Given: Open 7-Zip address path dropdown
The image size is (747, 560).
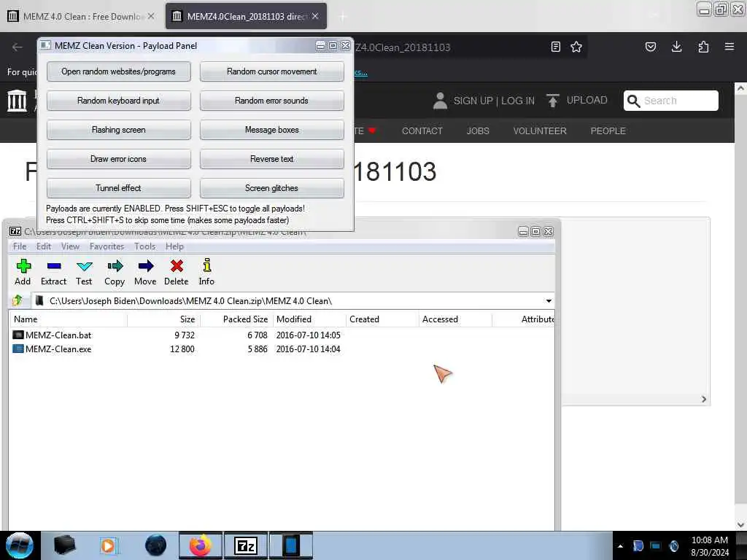Looking at the screenshot, I should point(549,301).
